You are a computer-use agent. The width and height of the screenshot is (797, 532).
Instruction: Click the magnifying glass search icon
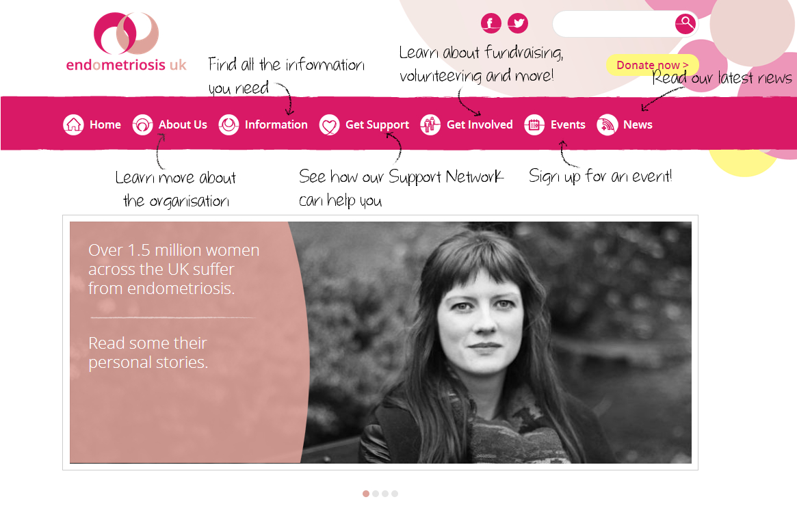[685, 23]
